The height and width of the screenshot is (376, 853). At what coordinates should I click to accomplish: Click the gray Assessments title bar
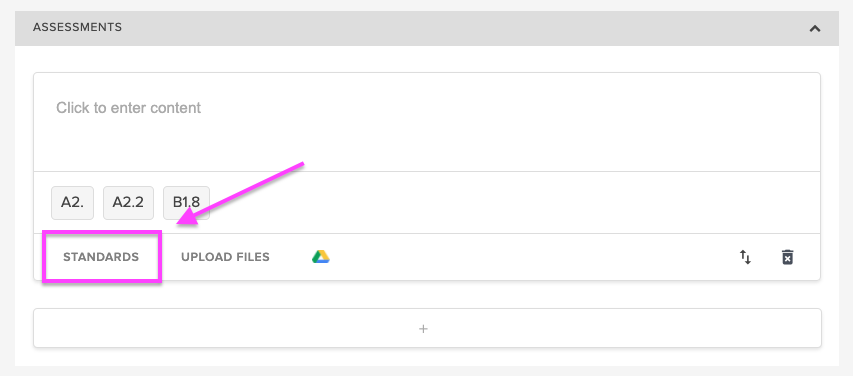click(427, 28)
